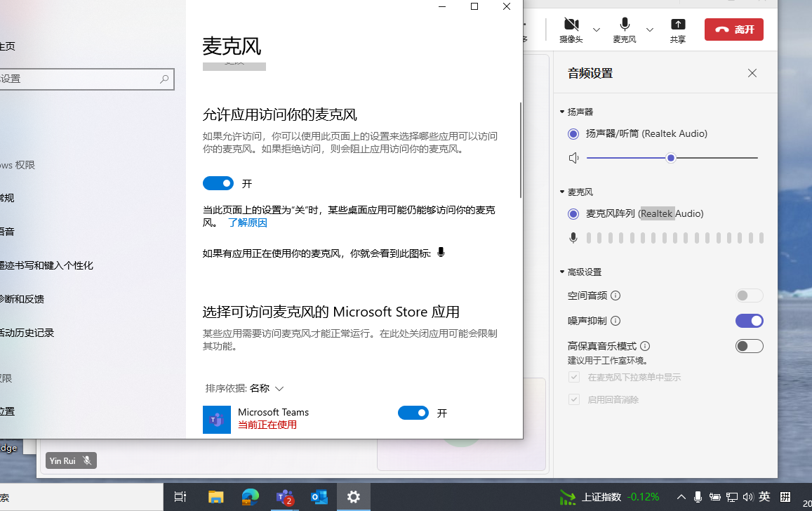Open the dropdown arrow next to 麦克风

pyautogui.click(x=650, y=29)
